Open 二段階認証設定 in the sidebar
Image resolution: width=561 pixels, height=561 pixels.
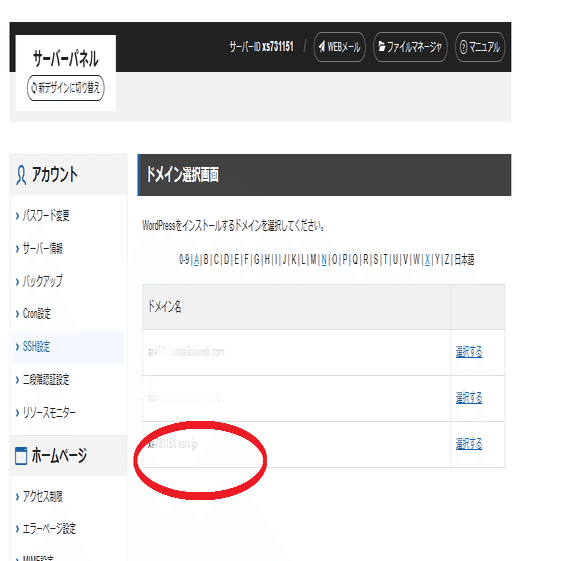pos(46,379)
